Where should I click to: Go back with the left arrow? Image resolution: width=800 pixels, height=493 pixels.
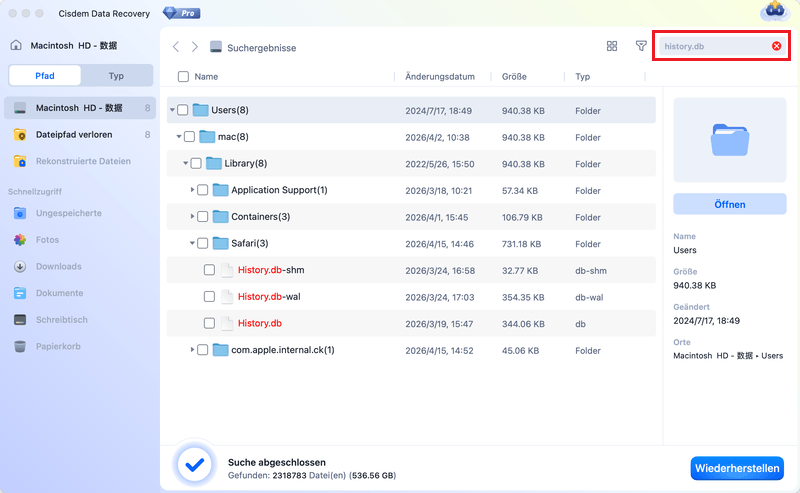click(x=176, y=47)
